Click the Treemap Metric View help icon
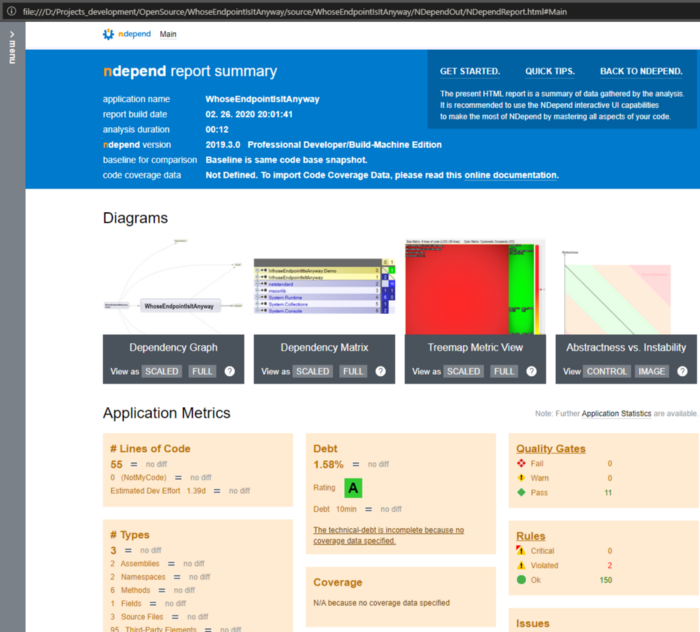700x632 pixels. pos(531,371)
